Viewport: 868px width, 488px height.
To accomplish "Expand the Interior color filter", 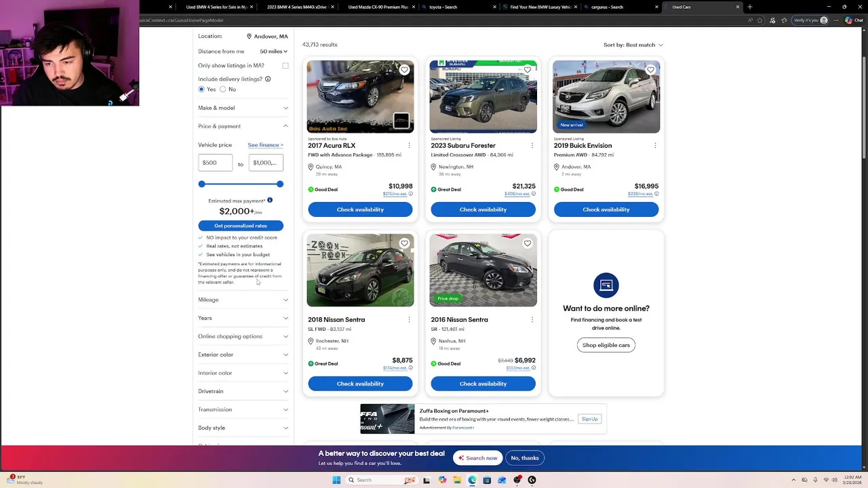I will pyautogui.click(x=243, y=373).
